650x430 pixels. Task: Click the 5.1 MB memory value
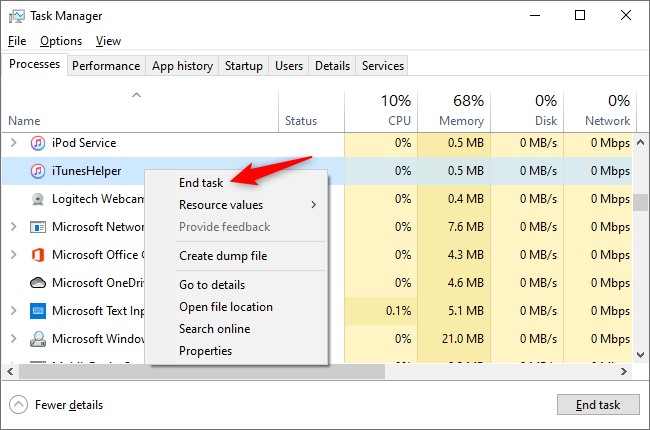coord(466,311)
